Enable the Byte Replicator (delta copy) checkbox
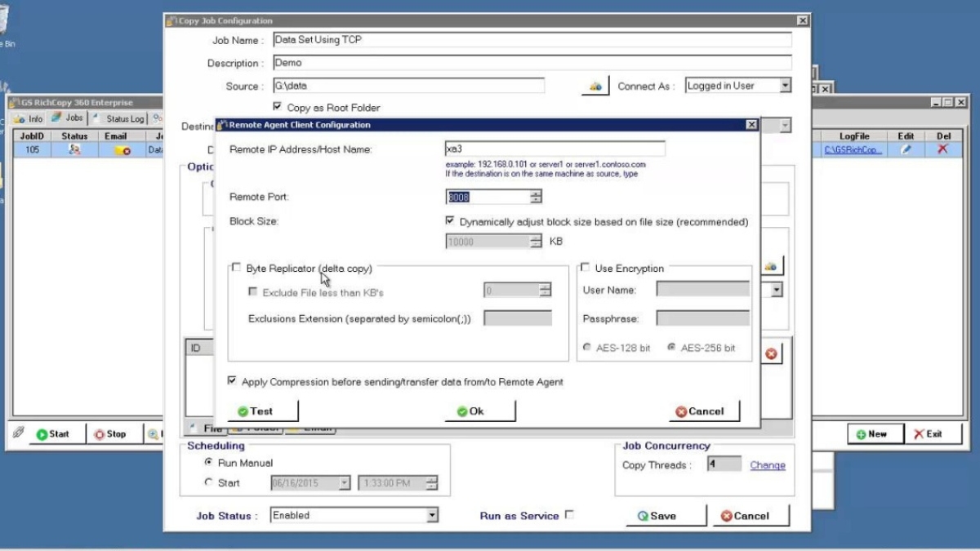 [237, 268]
